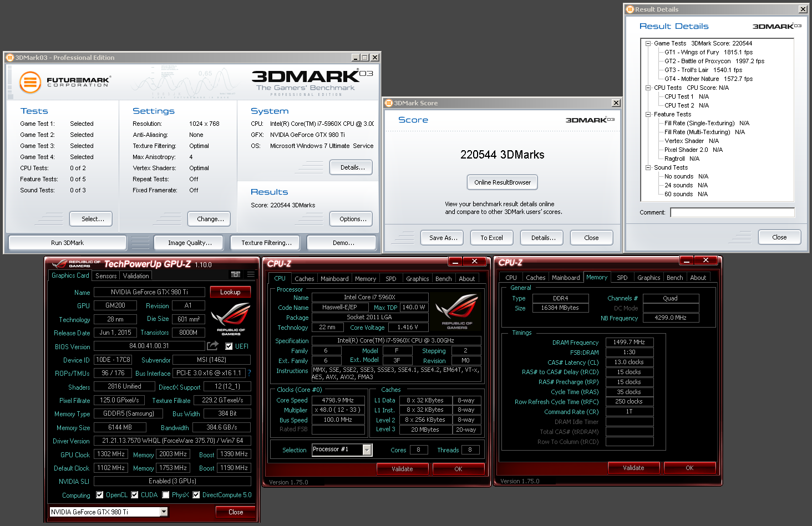Click the BIOS share/export arrow icon
This screenshot has width=812, height=526.
point(212,346)
